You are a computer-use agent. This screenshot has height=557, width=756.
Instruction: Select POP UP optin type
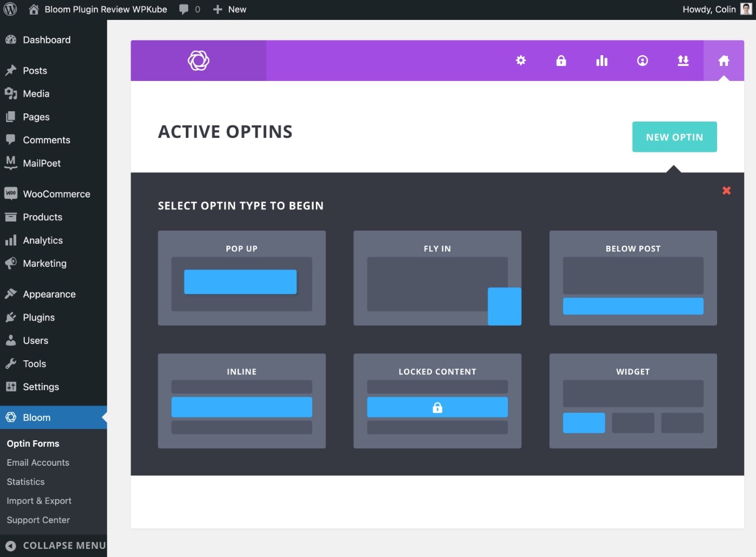coord(241,278)
